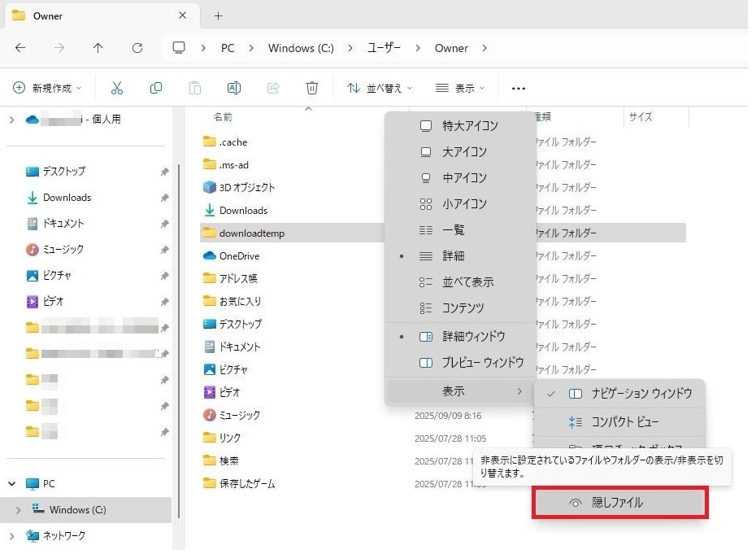Click 新規作成 new item button
The height and width of the screenshot is (554, 756).
(x=50, y=88)
